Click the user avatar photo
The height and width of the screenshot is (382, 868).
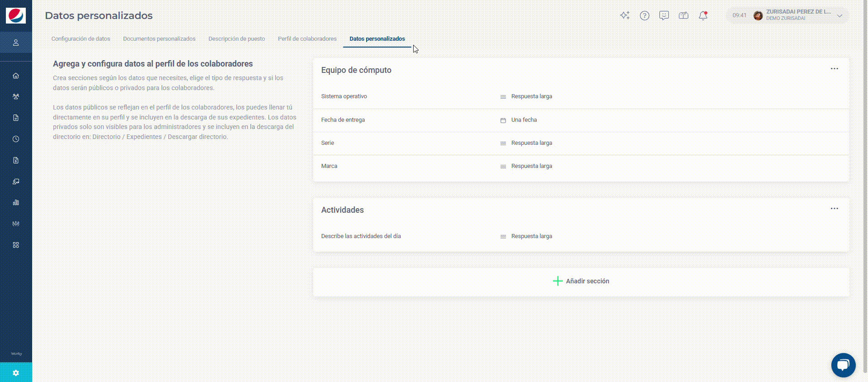[758, 16]
